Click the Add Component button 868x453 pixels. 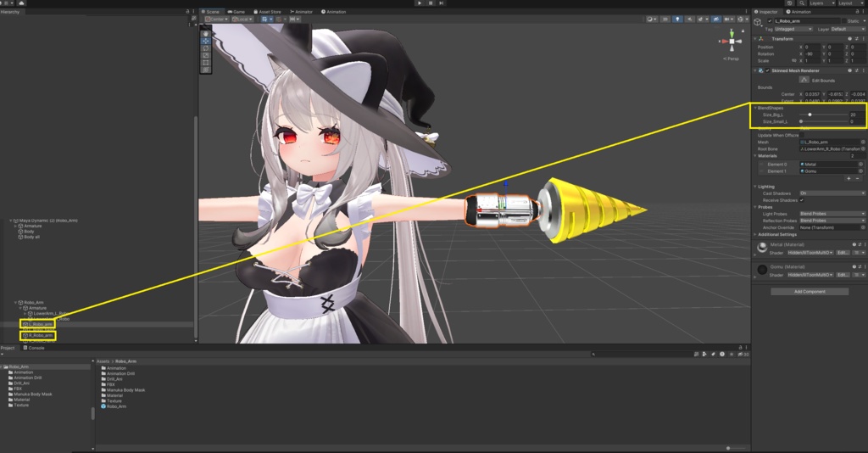(x=810, y=291)
